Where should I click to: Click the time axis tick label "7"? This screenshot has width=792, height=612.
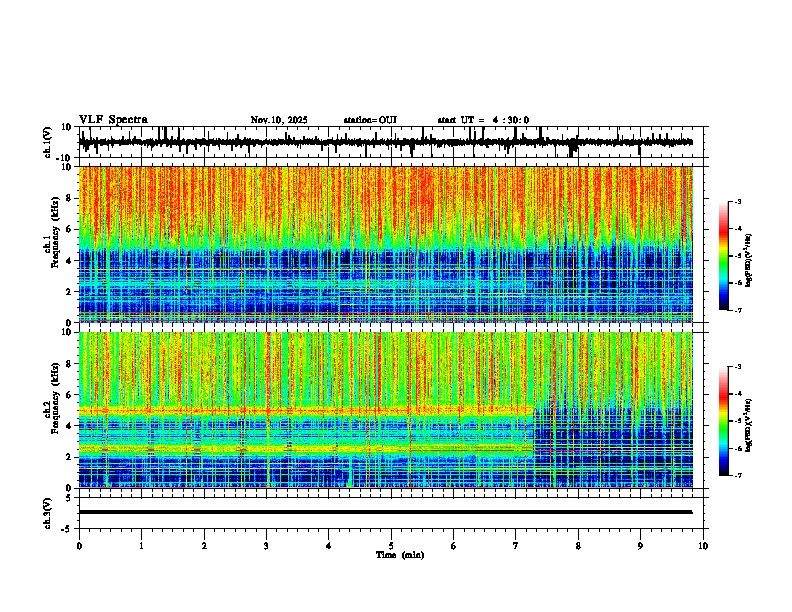[516, 546]
